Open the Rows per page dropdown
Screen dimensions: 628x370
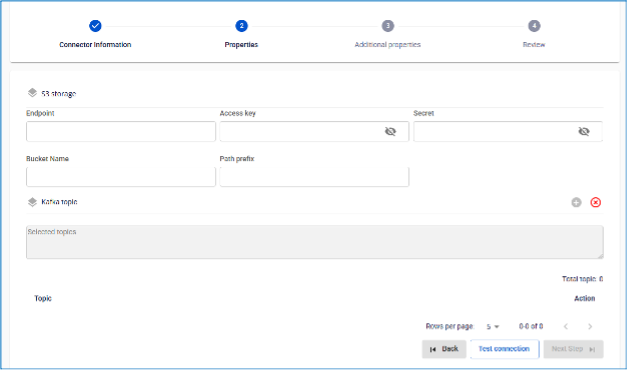tap(493, 327)
